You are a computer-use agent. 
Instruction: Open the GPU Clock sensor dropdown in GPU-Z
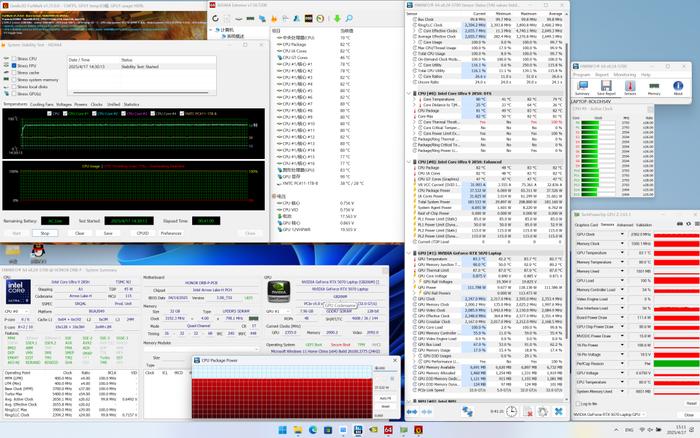click(622, 234)
